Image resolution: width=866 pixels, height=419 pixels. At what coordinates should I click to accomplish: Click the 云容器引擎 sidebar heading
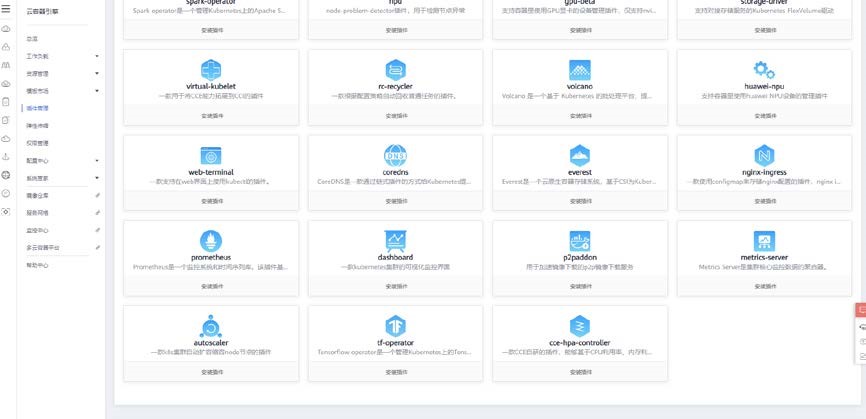pyautogui.click(x=41, y=11)
